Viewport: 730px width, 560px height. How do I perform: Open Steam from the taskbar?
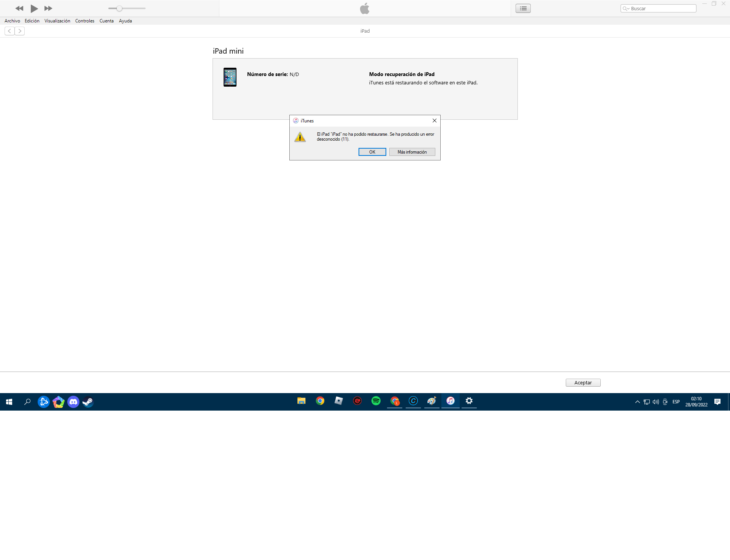(x=88, y=402)
